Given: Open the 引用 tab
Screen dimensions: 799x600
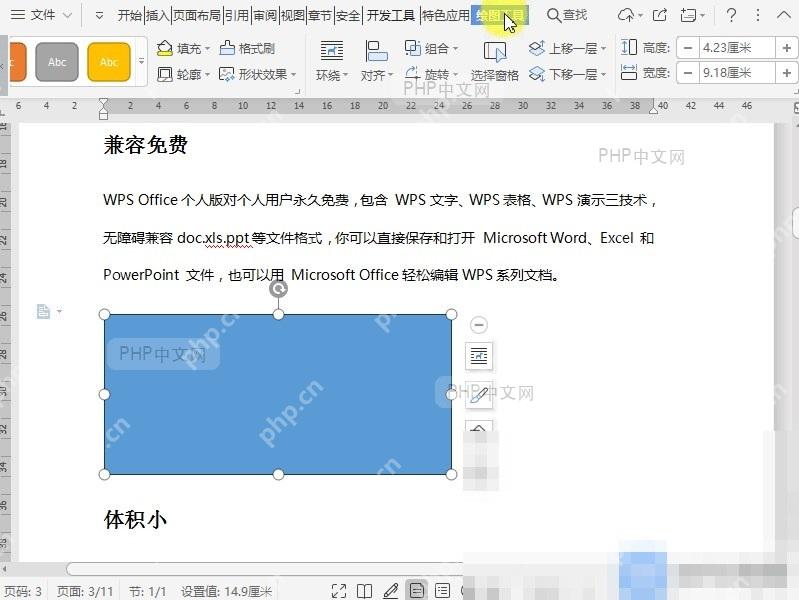Looking at the screenshot, I should pyautogui.click(x=236, y=16).
